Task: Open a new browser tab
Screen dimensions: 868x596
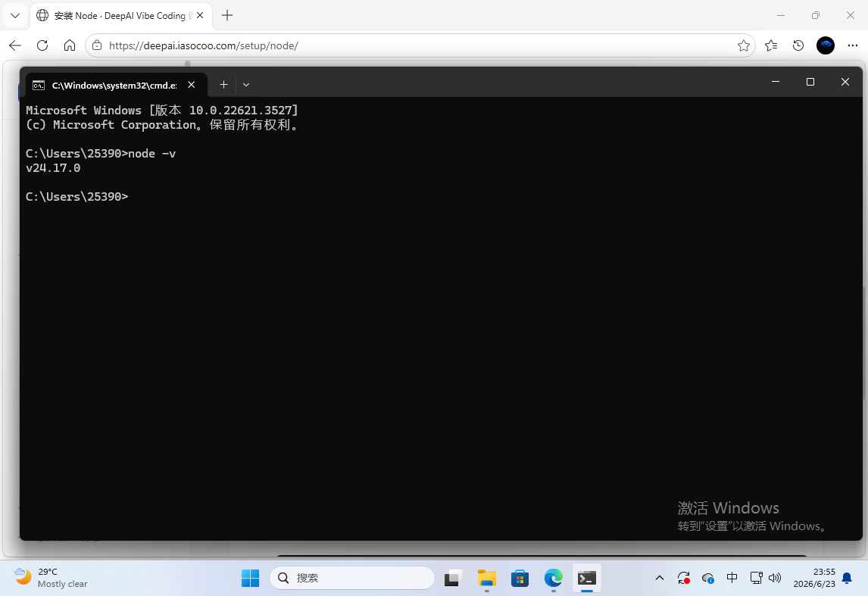Action: (x=227, y=15)
